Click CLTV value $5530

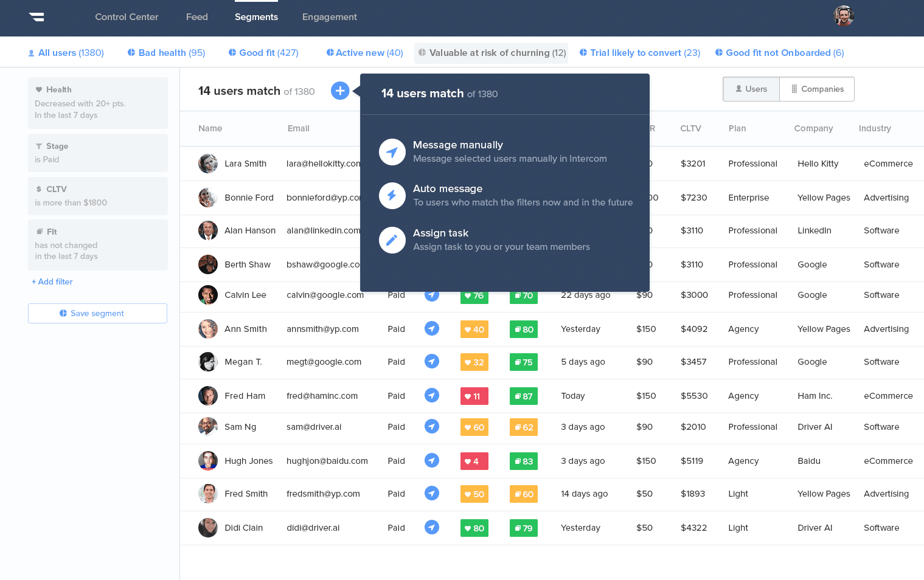pos(694,396)
